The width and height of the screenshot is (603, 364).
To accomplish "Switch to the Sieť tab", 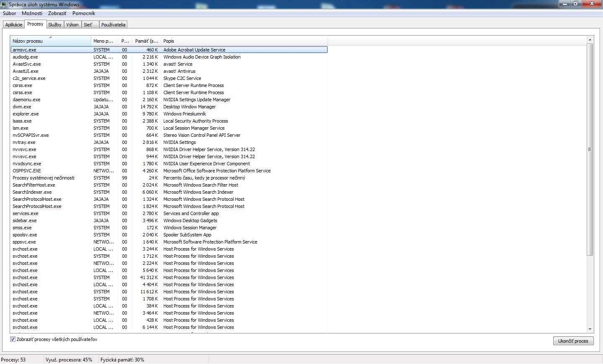I will pyautogui.click(x=90, y=25).
